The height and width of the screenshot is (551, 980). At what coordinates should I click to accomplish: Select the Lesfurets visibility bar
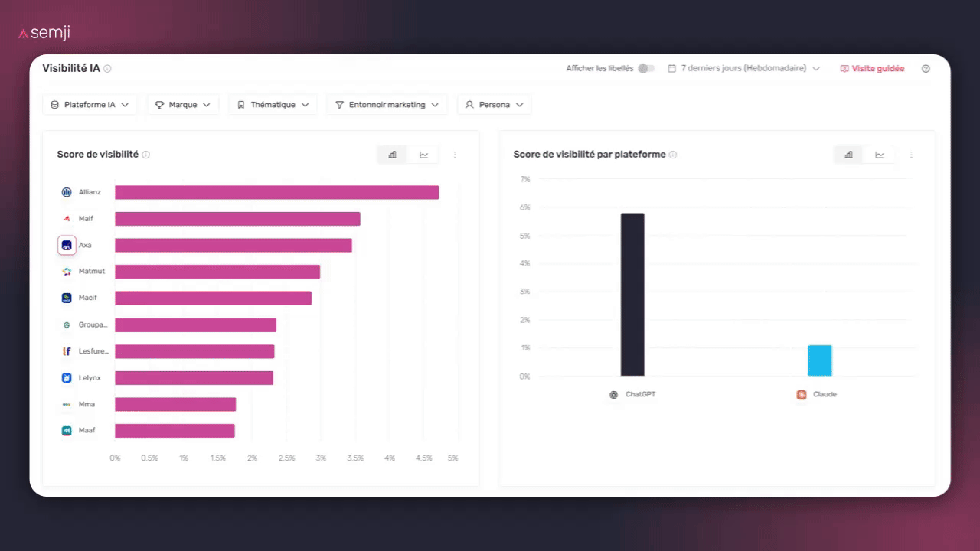(x=194, y=351)
